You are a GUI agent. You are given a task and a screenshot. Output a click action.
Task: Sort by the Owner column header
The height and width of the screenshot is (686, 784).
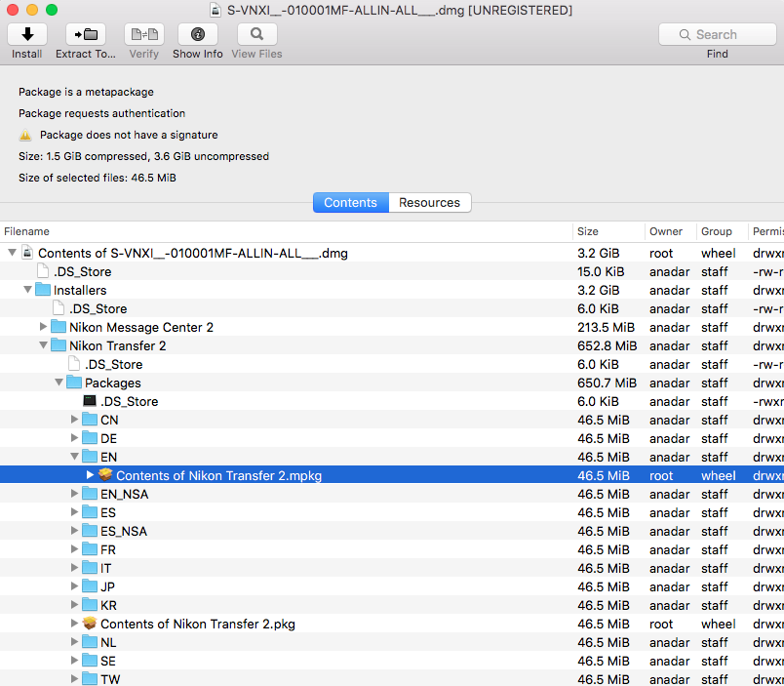click(x=671, y=231)
